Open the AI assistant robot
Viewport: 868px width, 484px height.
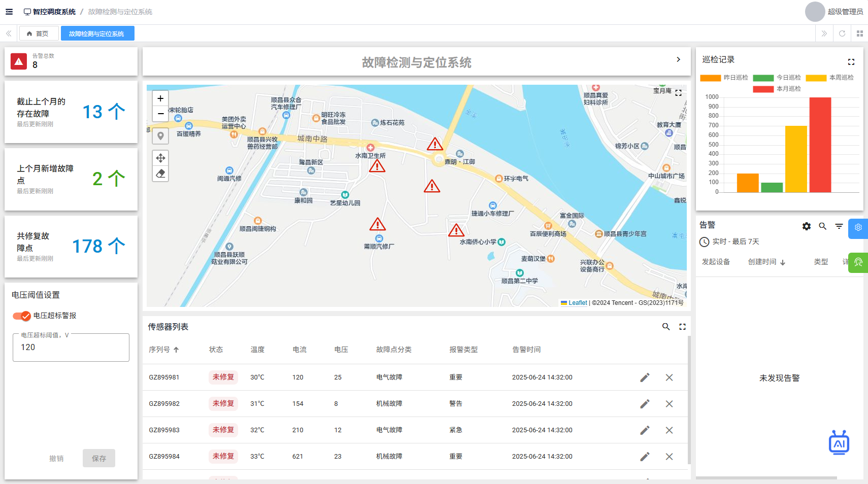click(839, 442)
